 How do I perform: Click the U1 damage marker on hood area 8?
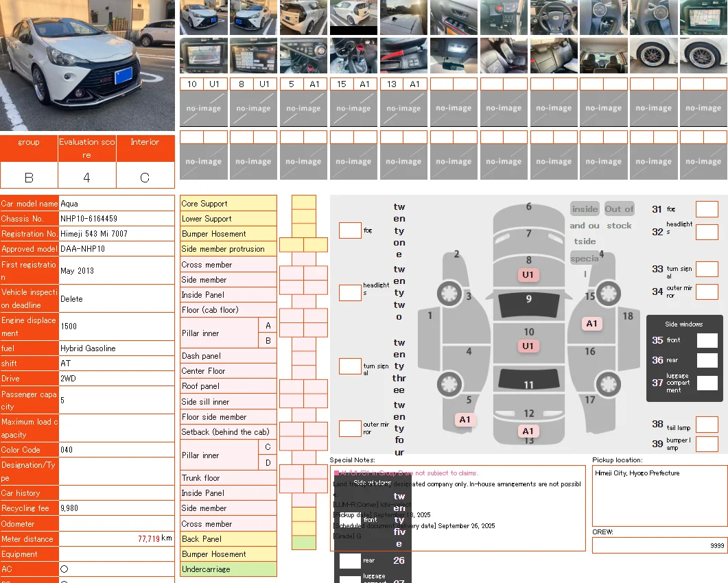coord(528,275)
